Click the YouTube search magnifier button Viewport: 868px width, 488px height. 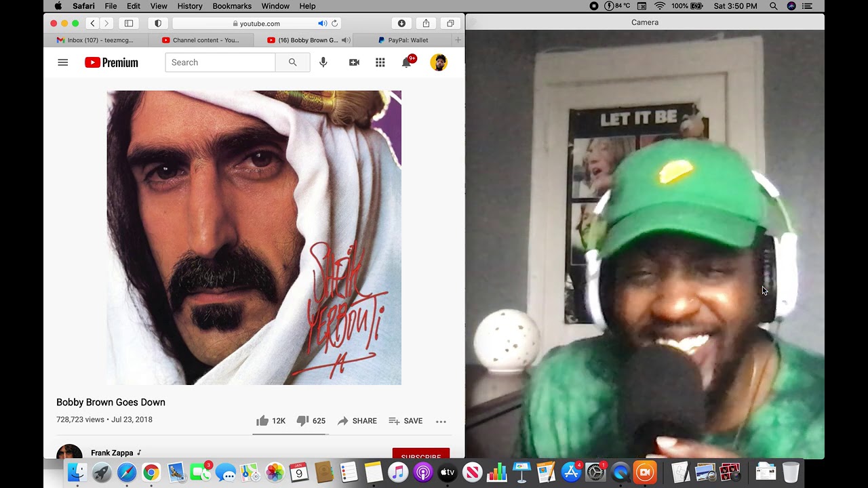coord(292,62)
